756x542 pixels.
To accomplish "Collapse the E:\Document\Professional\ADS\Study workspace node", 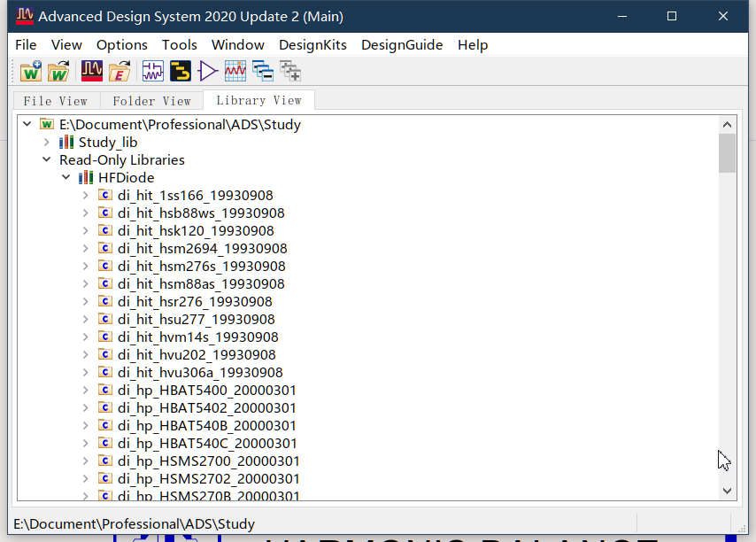I will 27,124.
